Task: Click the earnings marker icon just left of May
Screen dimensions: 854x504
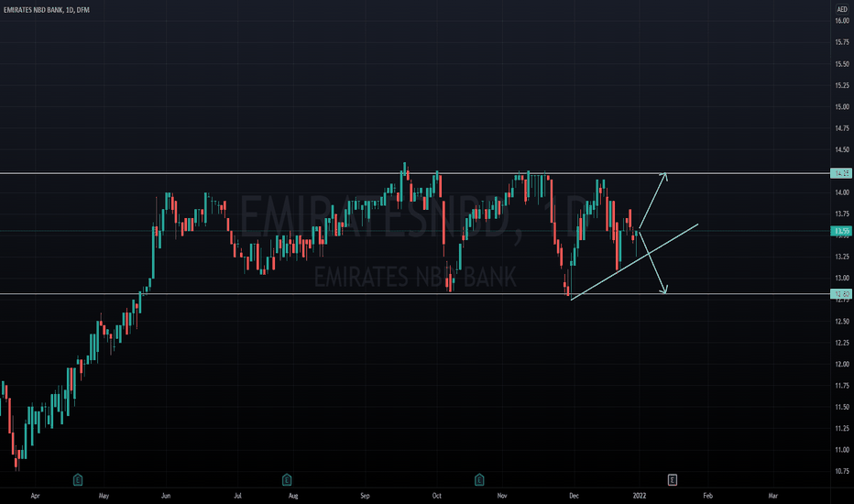Action: 78,480
